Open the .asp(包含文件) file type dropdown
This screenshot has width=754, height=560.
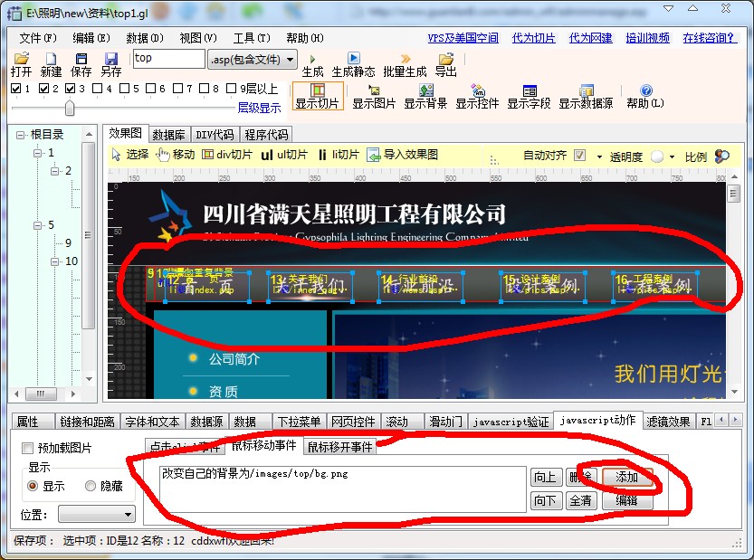(253, 60)
